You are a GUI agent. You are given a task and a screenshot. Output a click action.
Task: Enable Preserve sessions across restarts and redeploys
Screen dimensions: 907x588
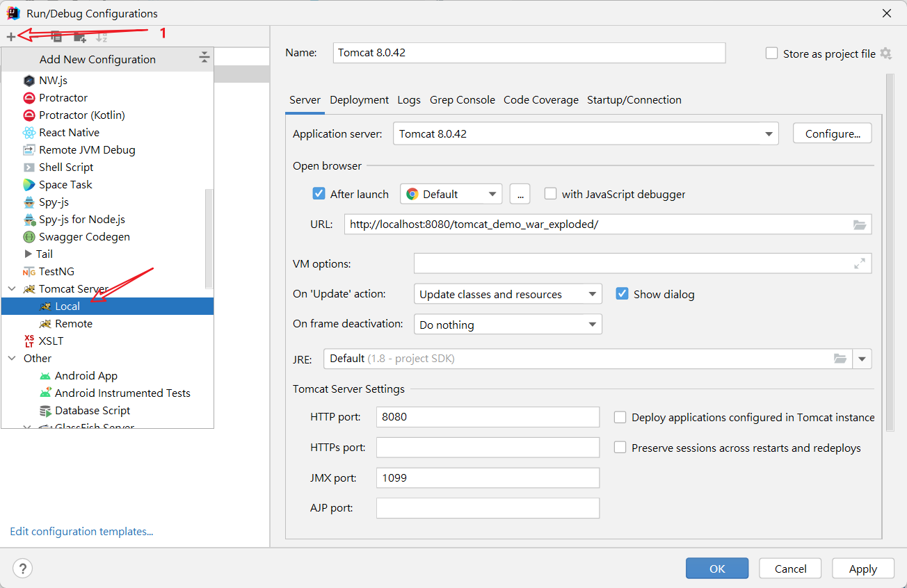pos(620,448)
